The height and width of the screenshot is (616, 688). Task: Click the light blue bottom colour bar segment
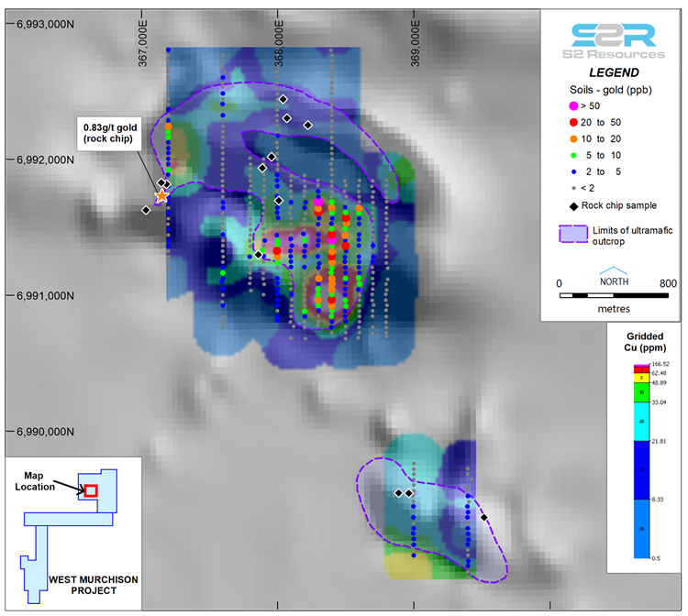(641, 529)
